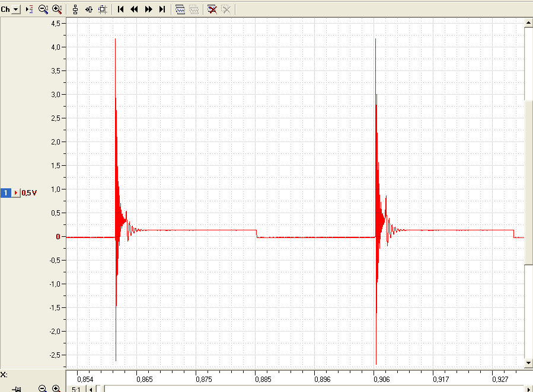This screenshot has height=392, width=533.
Task: Click the 0,885 time axis label
Action: click(x=263, y=379)
